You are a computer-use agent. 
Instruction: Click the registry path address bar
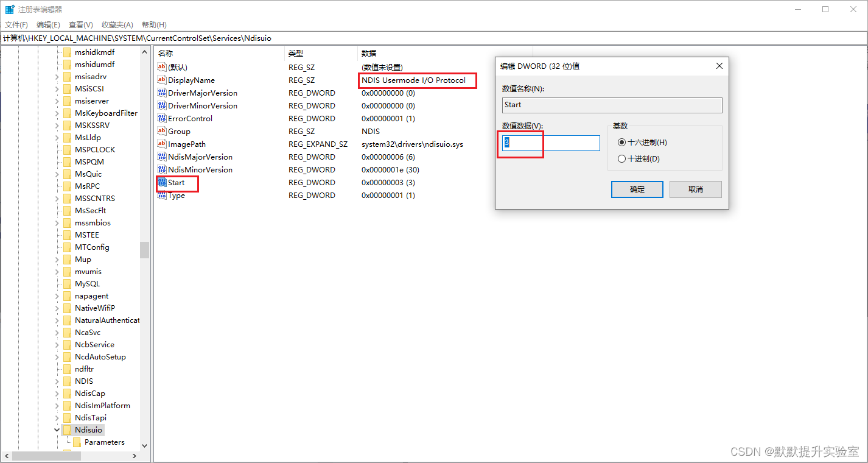click(x=433, y=38)
